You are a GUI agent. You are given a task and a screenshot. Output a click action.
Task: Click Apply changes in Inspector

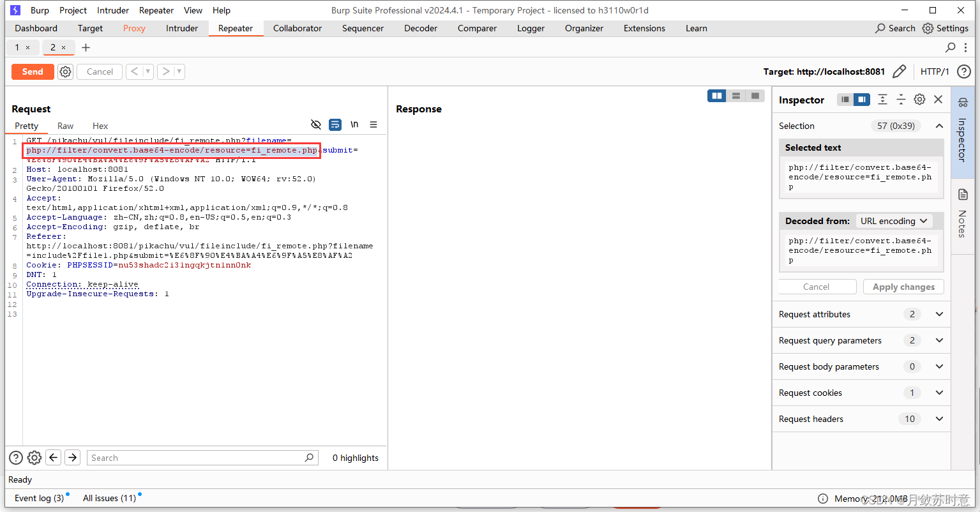(903, 287)
